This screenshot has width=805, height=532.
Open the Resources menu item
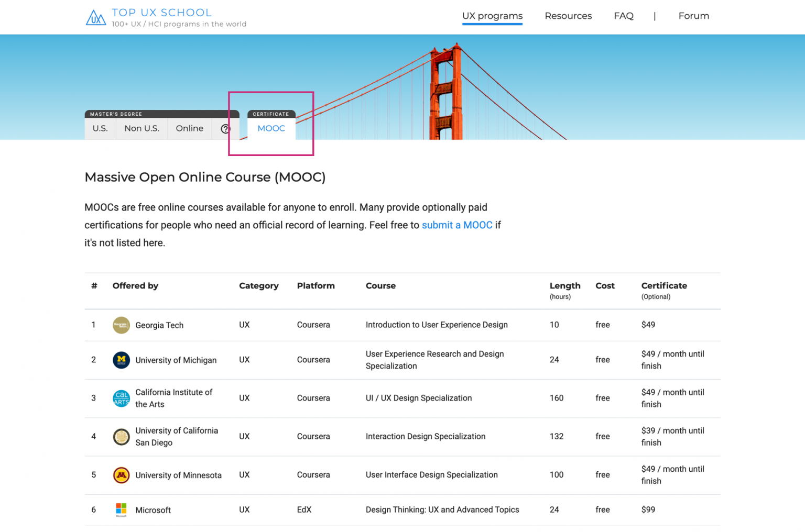568,16
